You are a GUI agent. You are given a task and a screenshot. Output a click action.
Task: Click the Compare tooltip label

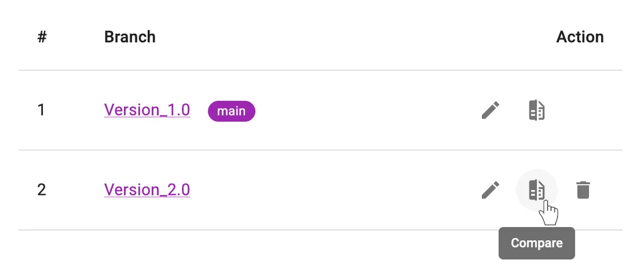(537, 243)
